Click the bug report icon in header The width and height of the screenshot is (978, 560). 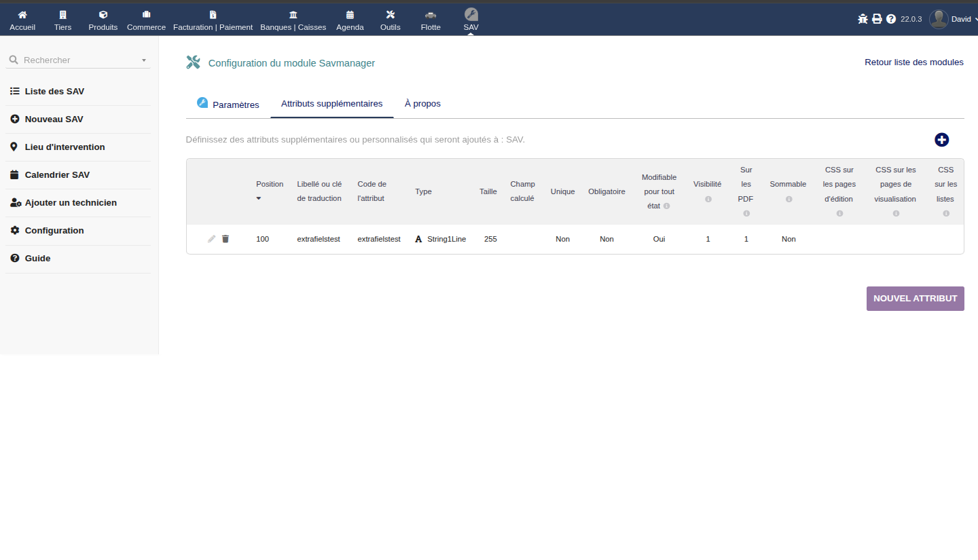point(863,19)
